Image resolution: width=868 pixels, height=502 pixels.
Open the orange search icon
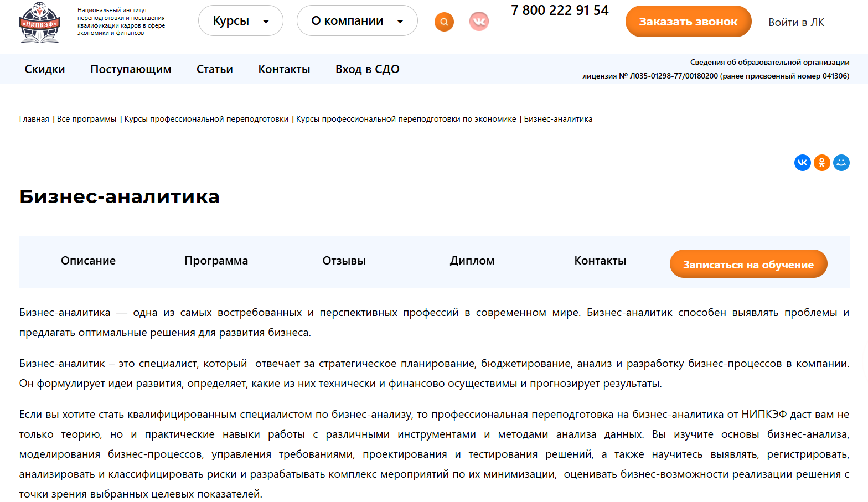(x=444, y=22)
